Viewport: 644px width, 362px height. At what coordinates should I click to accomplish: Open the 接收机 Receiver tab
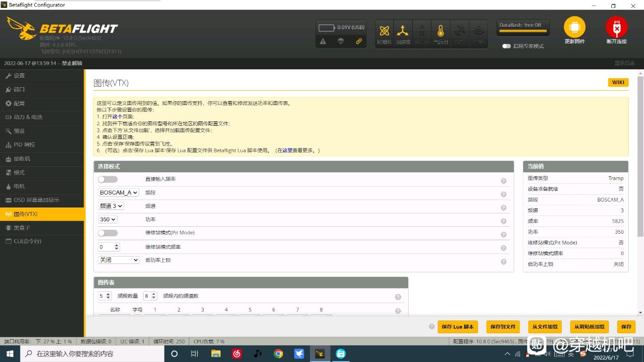click(42, 158)
